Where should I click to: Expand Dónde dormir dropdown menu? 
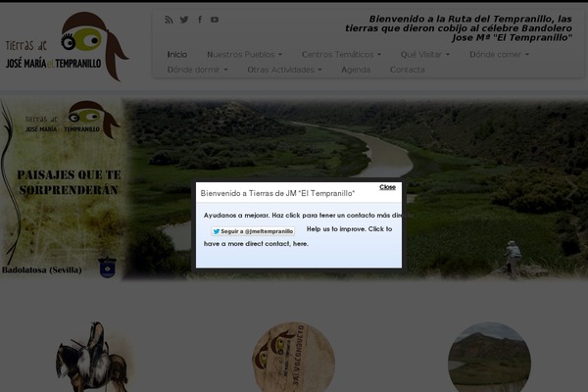pyautogui.click(x=197, y=70)
